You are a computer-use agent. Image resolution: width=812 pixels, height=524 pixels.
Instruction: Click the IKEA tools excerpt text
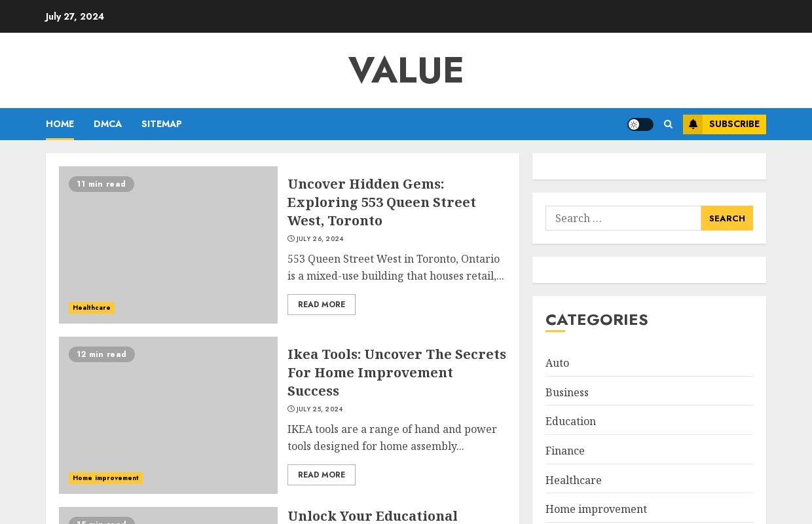point(392,438)
